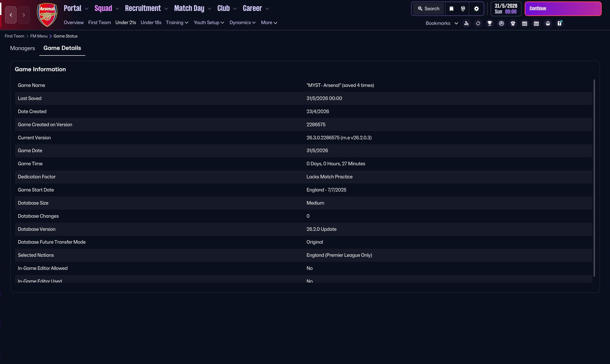The width and height of the screenshot is (610, 364).
Task: Click the player search bookmark icon
Action: pos(466,23)
